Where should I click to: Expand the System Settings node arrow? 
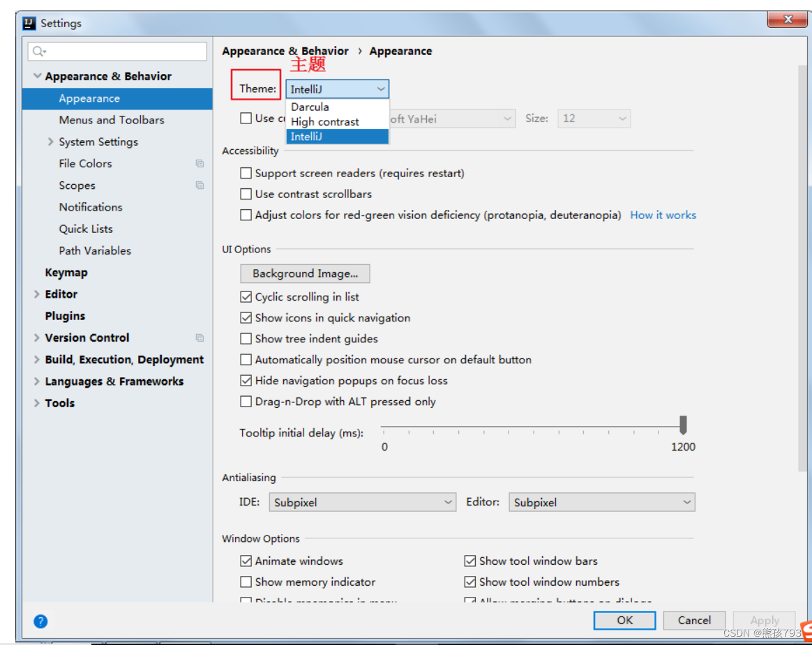coord(51,142)
